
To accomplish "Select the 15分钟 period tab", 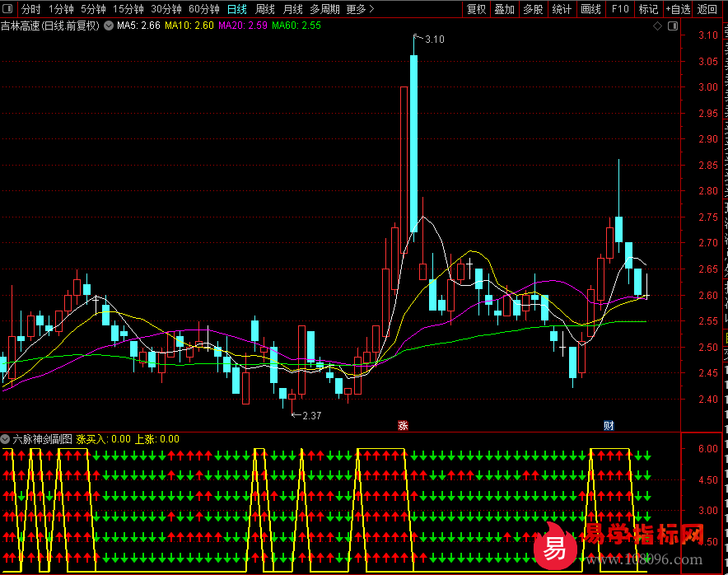I will [x=128, y=9].
